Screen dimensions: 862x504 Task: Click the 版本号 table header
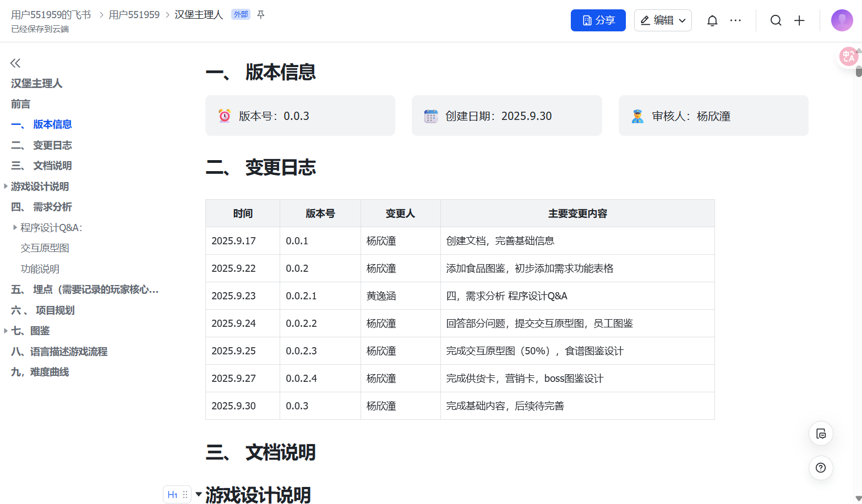[x=320, y=213]
